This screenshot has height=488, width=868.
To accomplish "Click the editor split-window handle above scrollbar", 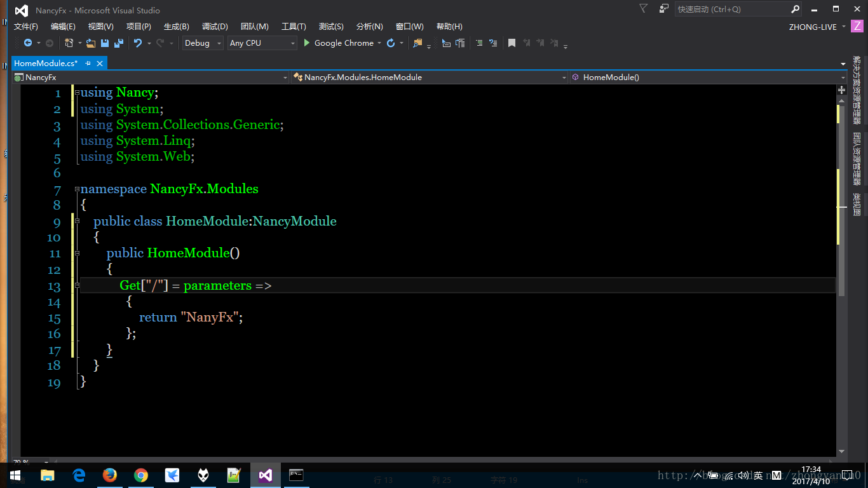I will pos(842,90).
